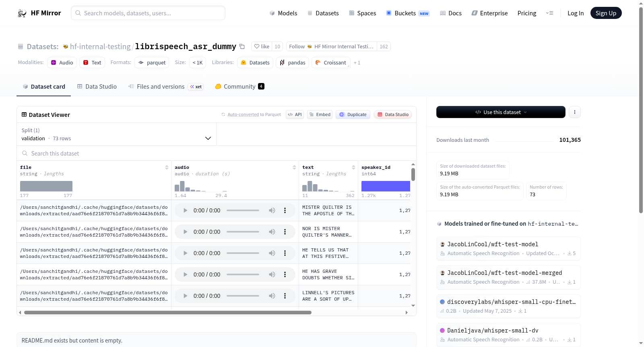Mute audio in the NOR IS MISTER row

click(272, 232)
